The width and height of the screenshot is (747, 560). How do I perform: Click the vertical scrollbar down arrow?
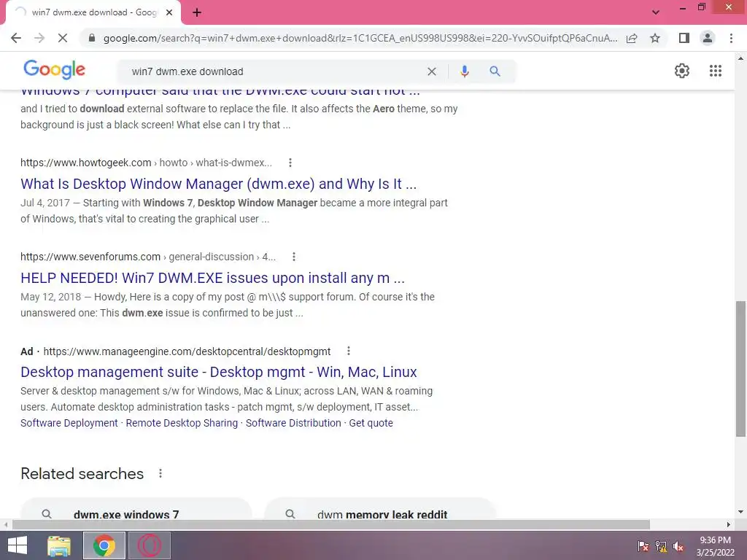[740, 512]
